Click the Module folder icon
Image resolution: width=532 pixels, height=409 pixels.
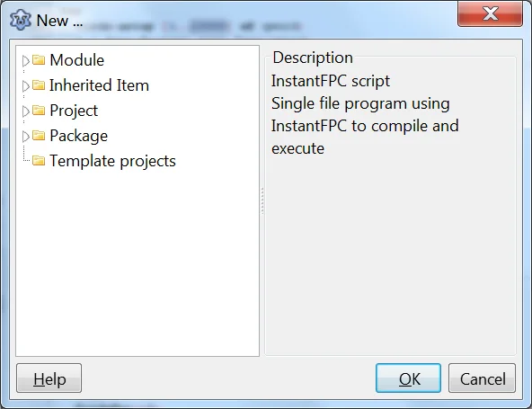(39, 60)
